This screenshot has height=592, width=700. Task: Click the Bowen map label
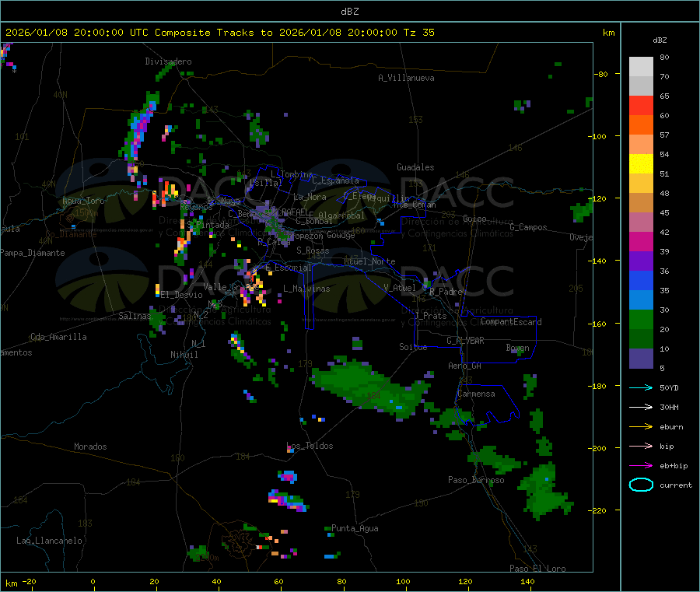pyautogui.click(x=517, y=348)
